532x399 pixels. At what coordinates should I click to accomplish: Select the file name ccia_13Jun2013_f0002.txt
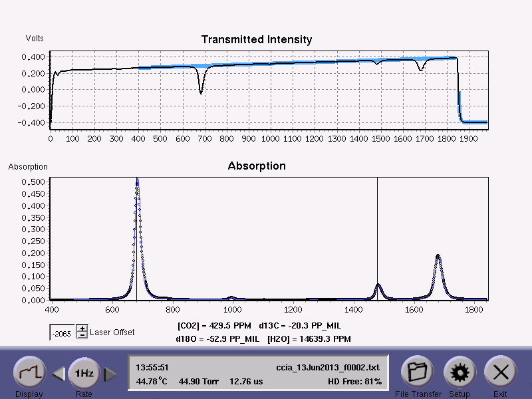(329, 367)
